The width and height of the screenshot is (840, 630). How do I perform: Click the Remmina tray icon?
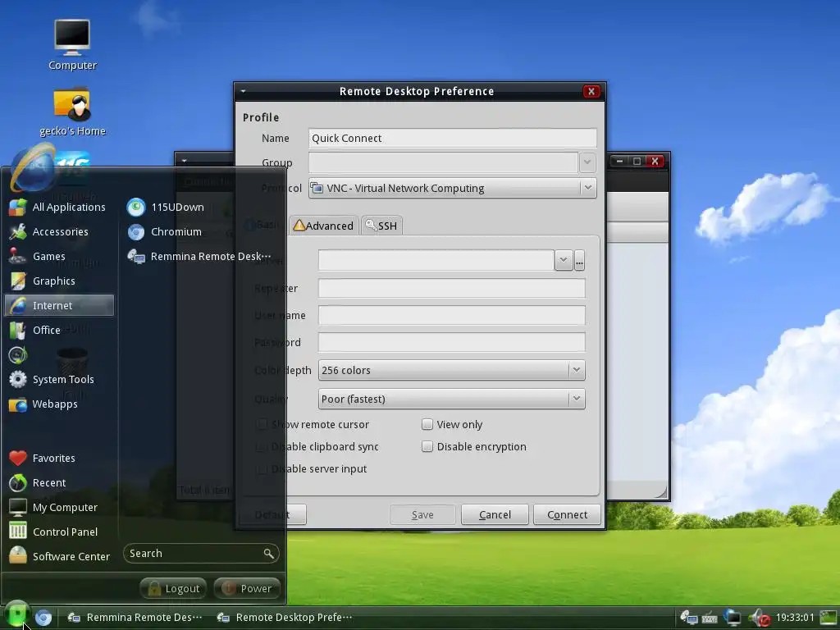(x=689, y=618)
